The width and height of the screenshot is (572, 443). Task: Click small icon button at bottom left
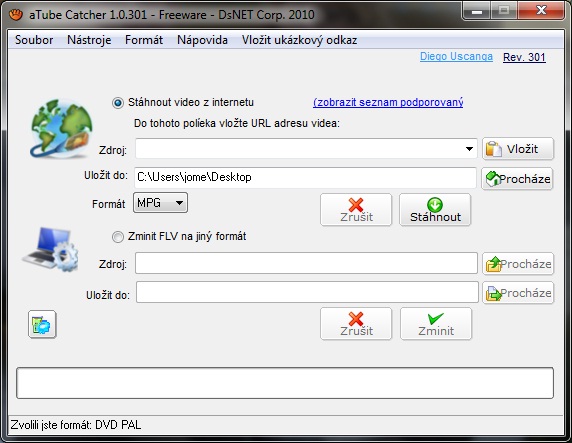[x=42, y=324]
